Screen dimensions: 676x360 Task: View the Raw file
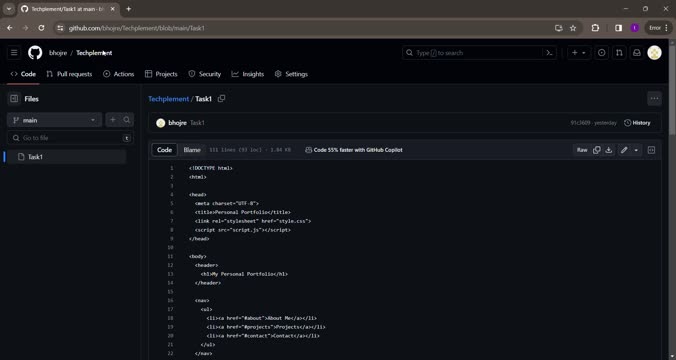pyautogui.click(x=582, y=150)
